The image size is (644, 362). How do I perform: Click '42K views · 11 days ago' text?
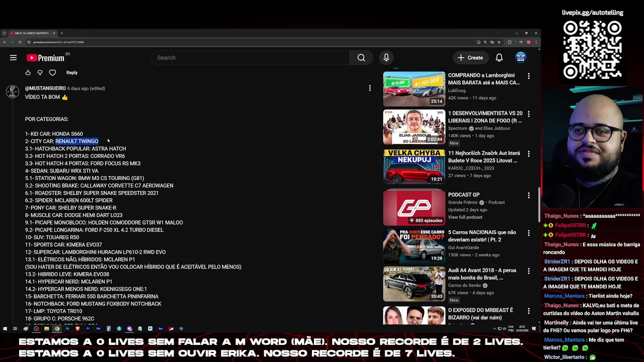click(x=472, y=98)
